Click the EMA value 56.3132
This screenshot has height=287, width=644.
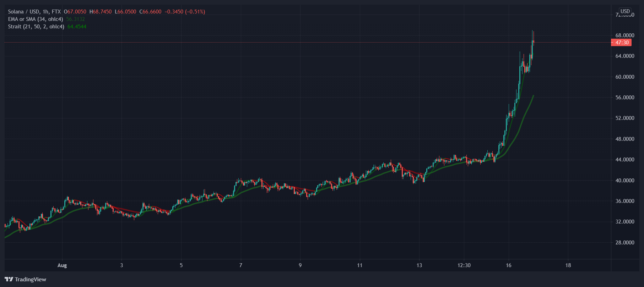click(76, 19)
